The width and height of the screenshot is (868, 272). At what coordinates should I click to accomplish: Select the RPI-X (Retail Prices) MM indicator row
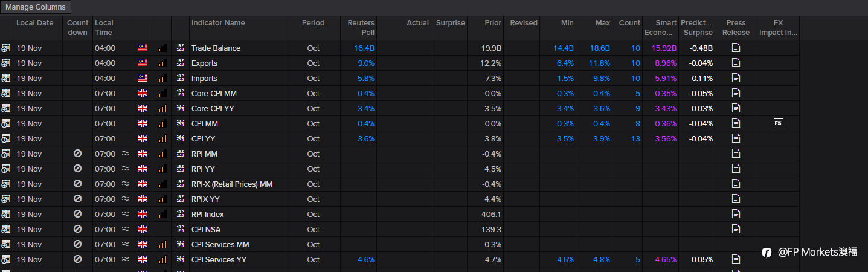(x=232, y=184)
